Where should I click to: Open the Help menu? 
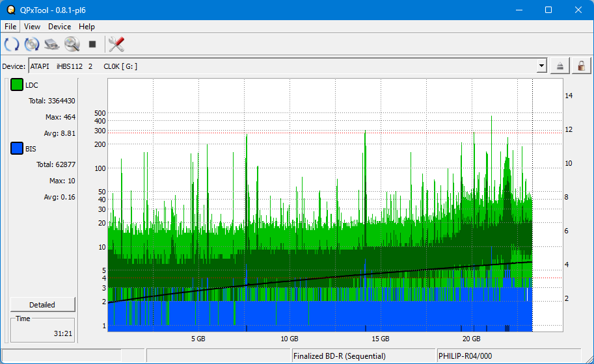87,27
